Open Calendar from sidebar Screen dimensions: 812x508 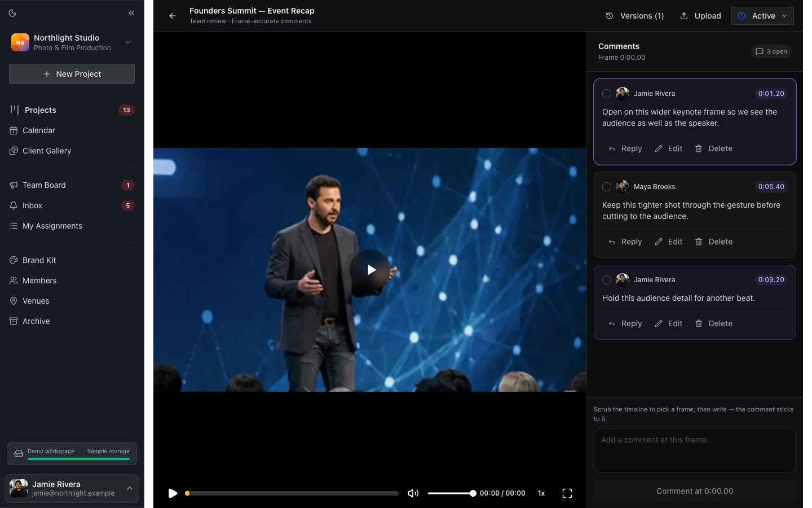[x=72, y=130]
